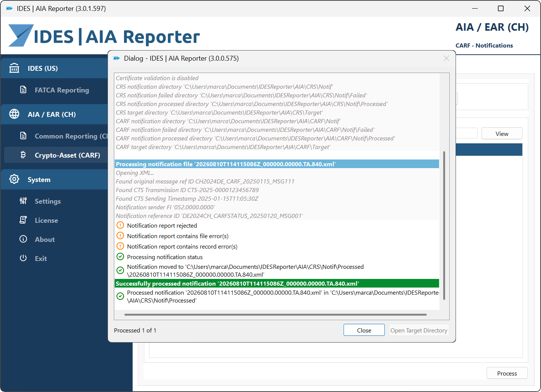Click the AIA / EAR globe icon
541x392 pixels.
point(14,114)
